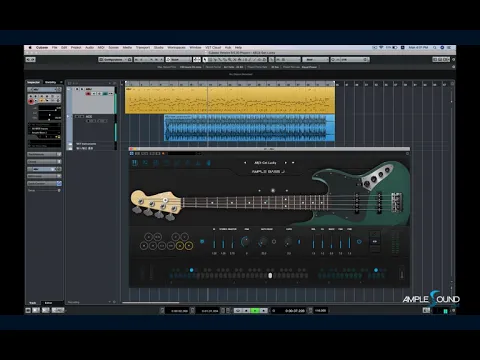Viewport: 480px width, 360px height.
Task: Shift capo left with arrow above fretboard
Action: coord(259,191)
